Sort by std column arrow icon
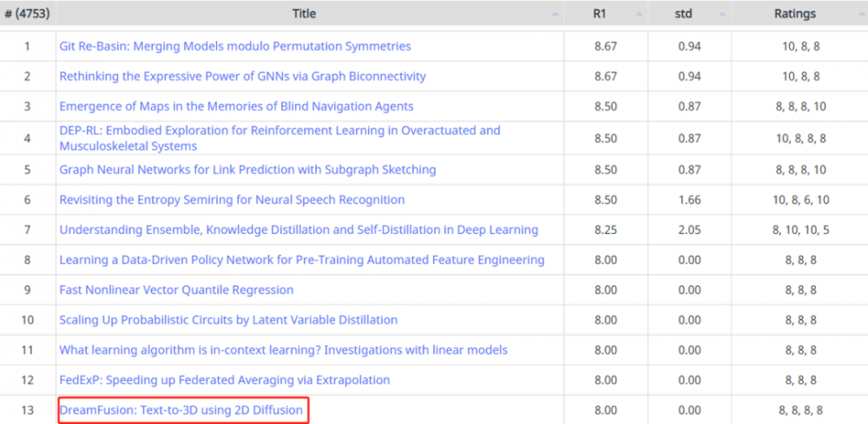Screen dimensions: 868x424 pos(722,14)
